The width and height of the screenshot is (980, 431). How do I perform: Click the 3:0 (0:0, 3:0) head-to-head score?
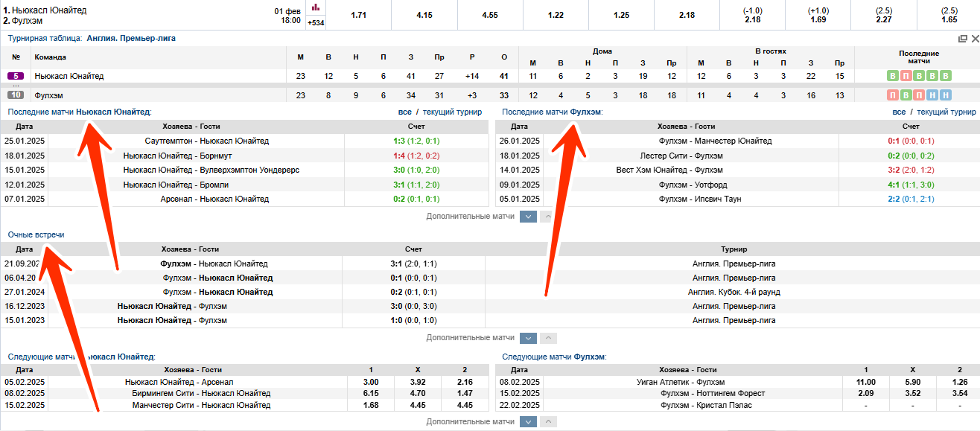[413, 307]
